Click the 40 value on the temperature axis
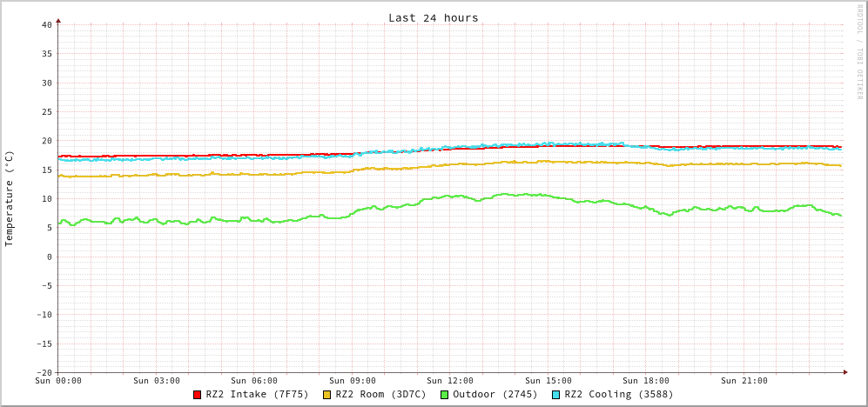 [x=46, y=24]
